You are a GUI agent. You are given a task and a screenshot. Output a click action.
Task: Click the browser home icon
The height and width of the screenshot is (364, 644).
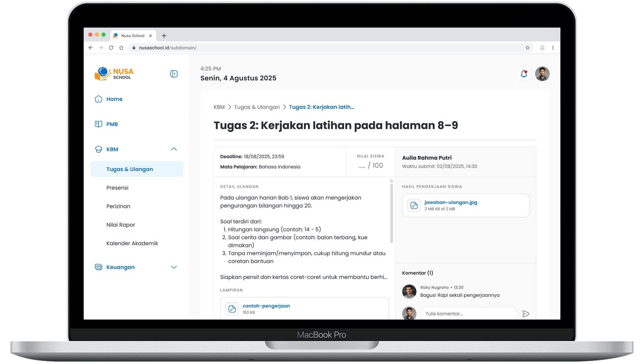121,48
